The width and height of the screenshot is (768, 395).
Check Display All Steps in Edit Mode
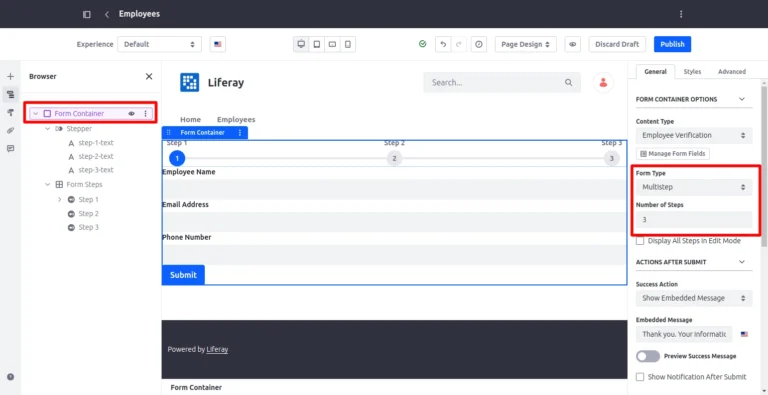(640, 241)
